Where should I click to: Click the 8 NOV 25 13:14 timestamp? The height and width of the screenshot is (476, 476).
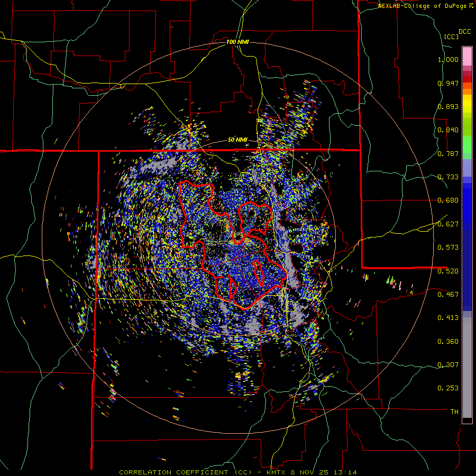pos(324,472)
